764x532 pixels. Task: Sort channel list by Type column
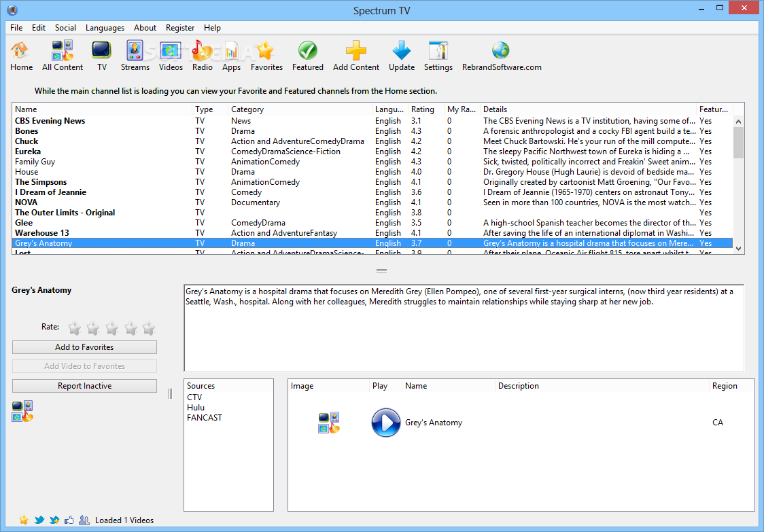211,109
